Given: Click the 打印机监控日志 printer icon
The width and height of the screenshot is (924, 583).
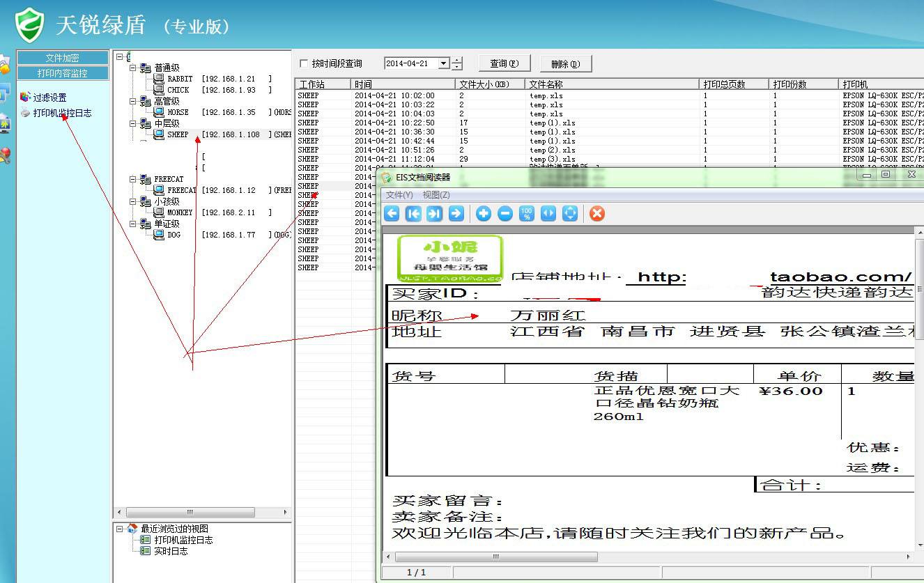Looking at the screenshot, I should point(25,113).
